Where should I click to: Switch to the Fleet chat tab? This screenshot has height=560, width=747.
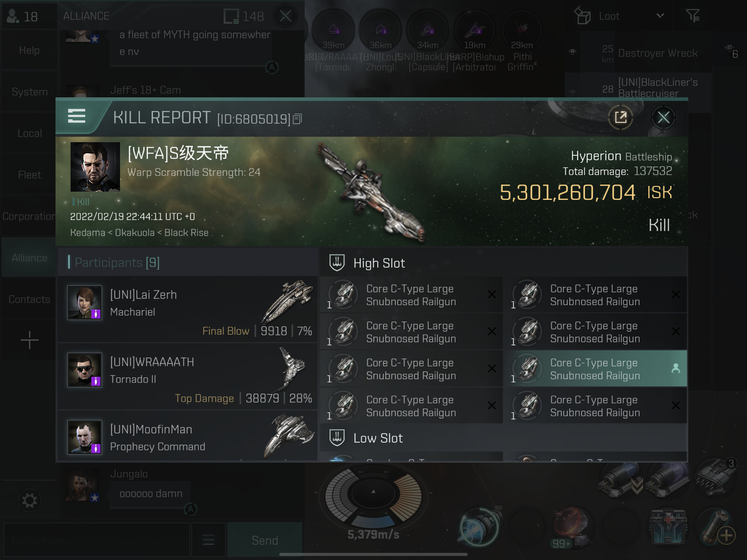coord(29,175)
